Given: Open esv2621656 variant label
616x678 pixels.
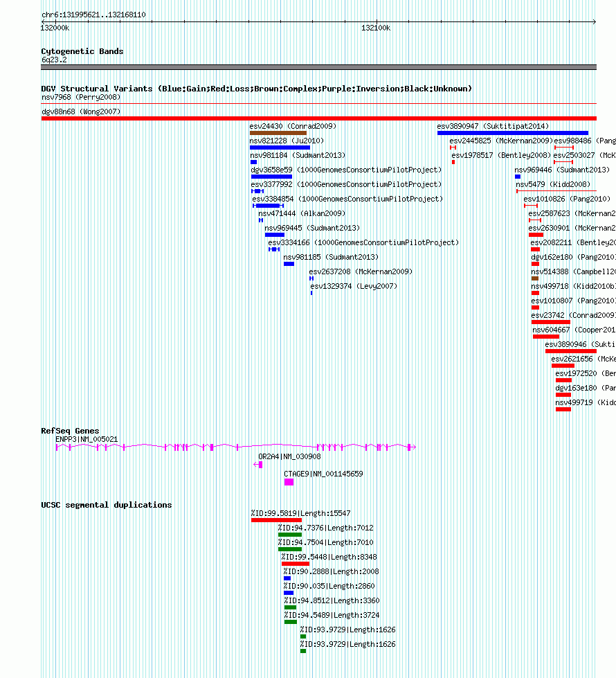Looking at the screenshot, I should (x=583, y=359).
